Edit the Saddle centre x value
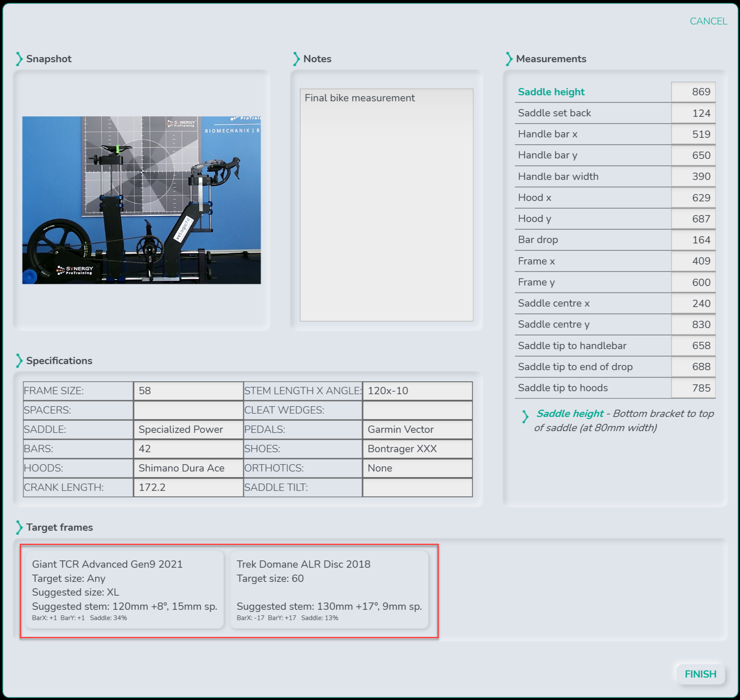This screenshot has width=740, height=700. coord(693,304)
